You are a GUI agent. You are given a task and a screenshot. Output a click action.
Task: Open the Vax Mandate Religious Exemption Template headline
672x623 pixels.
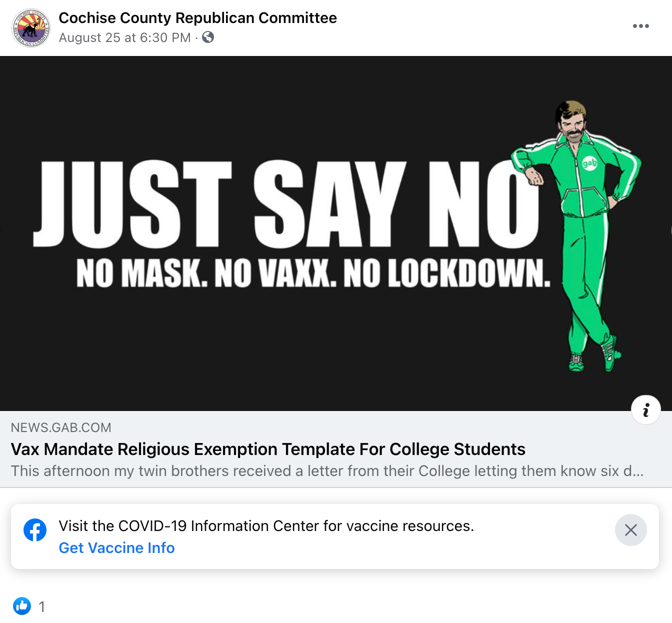coord(268,449)
